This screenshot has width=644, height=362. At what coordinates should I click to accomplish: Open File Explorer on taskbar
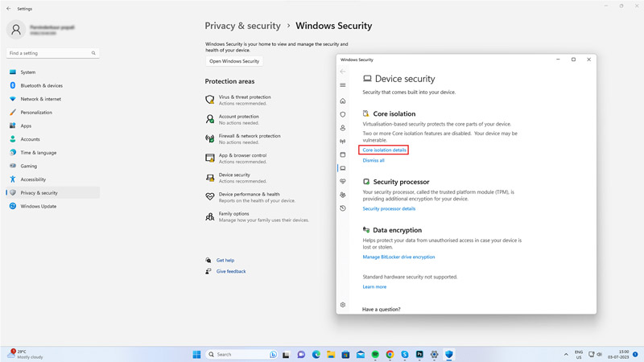(331, 354)
